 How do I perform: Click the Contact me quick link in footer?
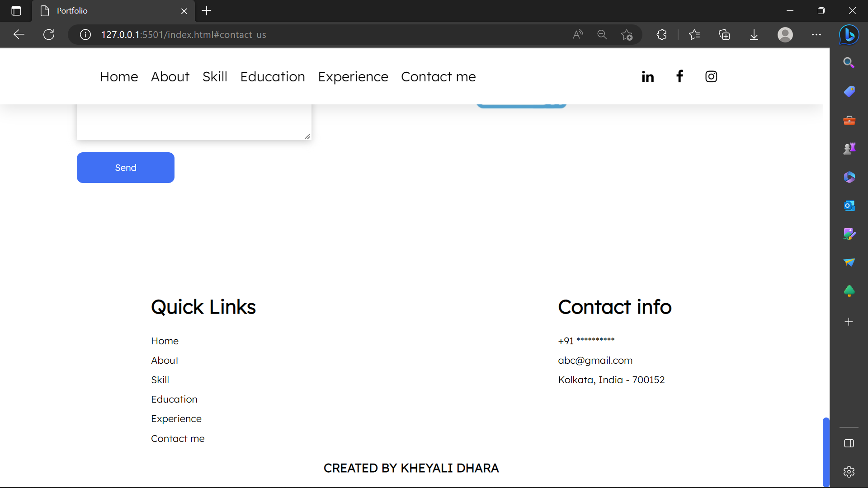pos(178,438)
